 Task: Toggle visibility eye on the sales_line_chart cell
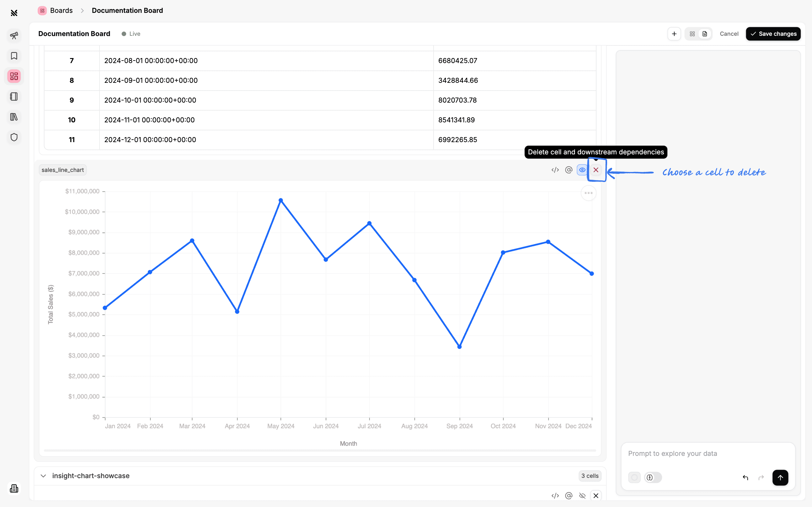click(x=582, y=170)
